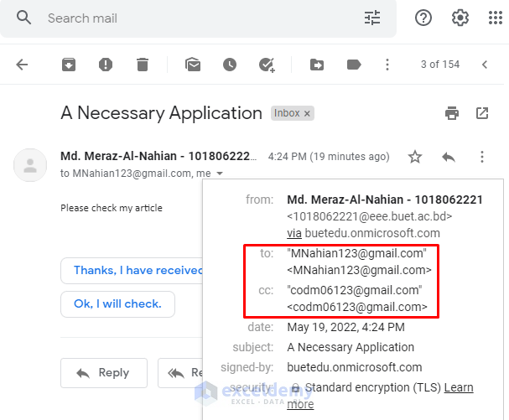Report this email as spam

point(105,65)
